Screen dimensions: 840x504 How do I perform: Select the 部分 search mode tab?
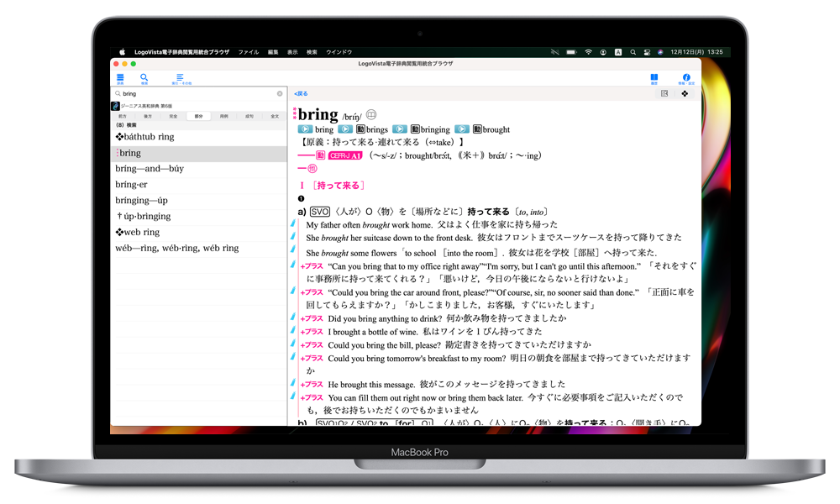tap(199, 116)
